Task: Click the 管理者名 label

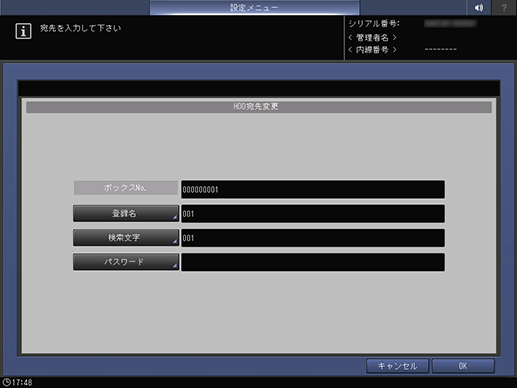Action: [372, 37]
